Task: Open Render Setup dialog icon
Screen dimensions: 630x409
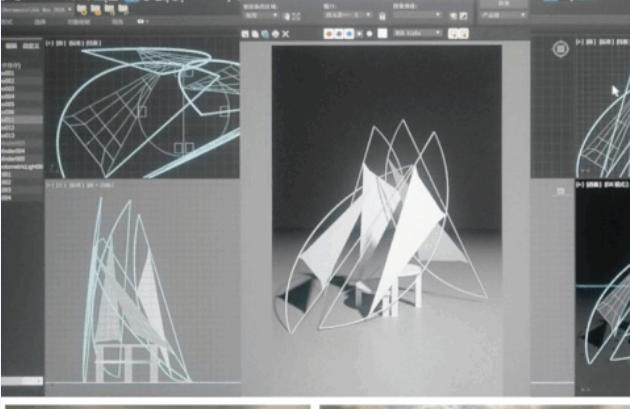Action: click(453, 16)
